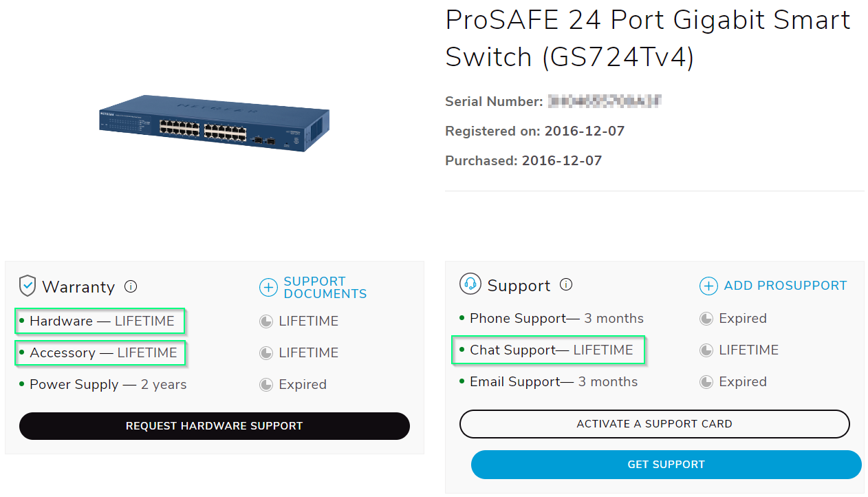Click the Support Documents plus icon
The image size is (868, 497).
[268, 287]
